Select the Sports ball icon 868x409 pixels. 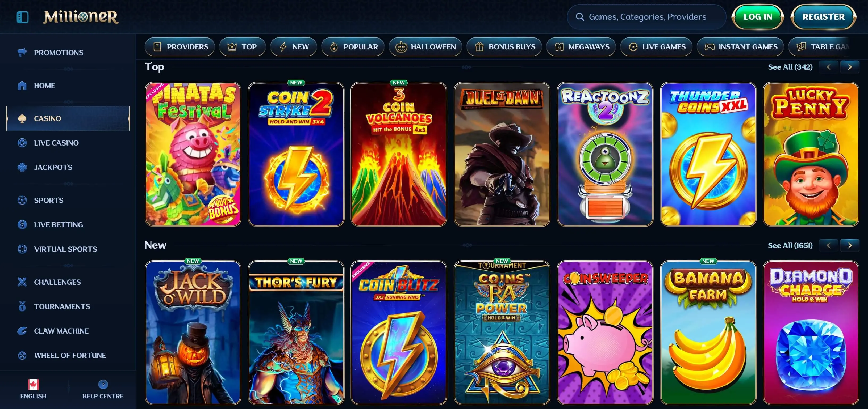(22, 200)
